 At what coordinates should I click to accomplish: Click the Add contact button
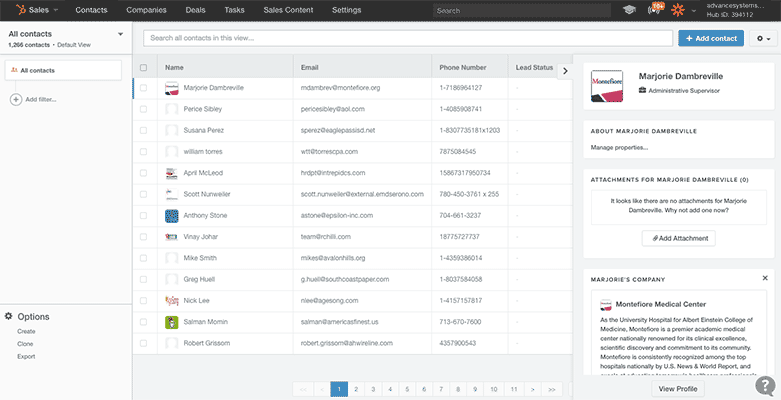(711, 38)
